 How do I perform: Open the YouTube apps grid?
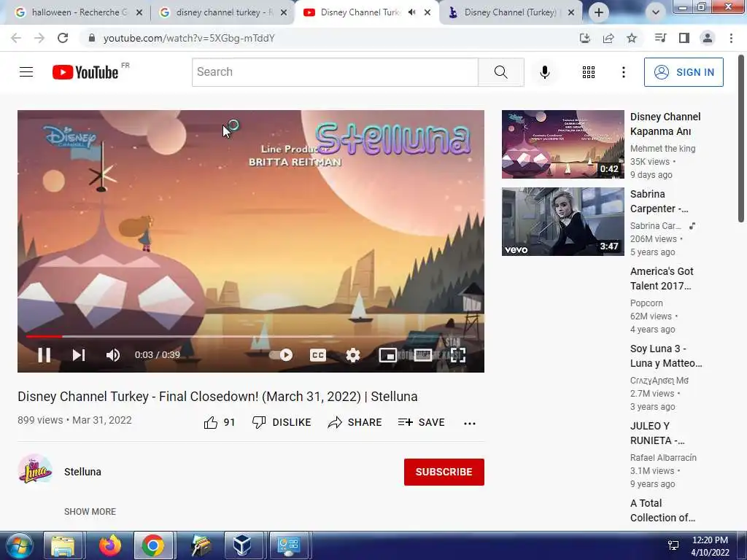pos(589,72)
